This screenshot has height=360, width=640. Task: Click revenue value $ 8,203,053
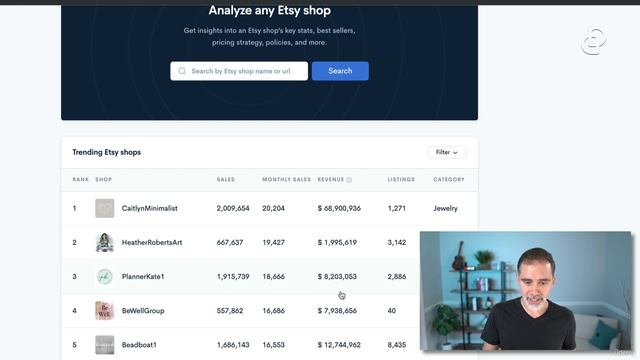tap(337, 277)
